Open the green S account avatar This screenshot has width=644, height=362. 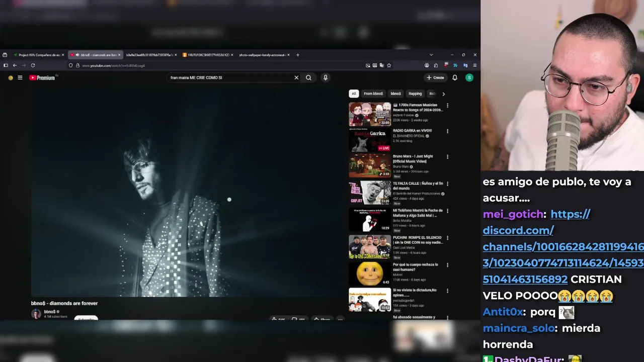tap(469, 77)
